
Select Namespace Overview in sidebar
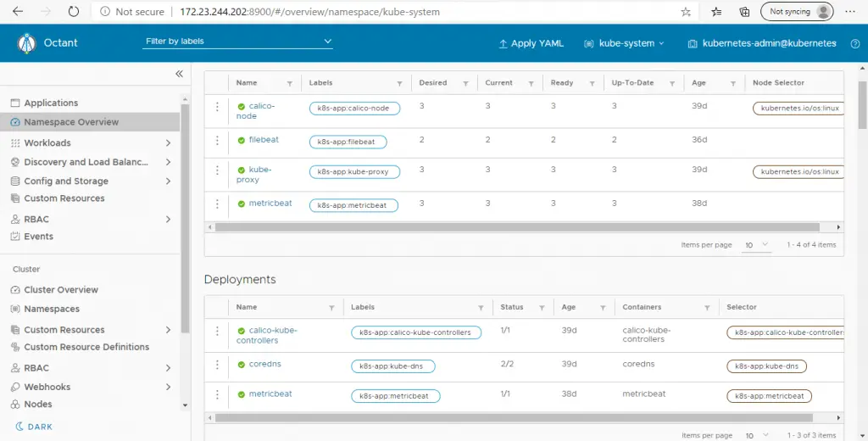click(90, 122)
